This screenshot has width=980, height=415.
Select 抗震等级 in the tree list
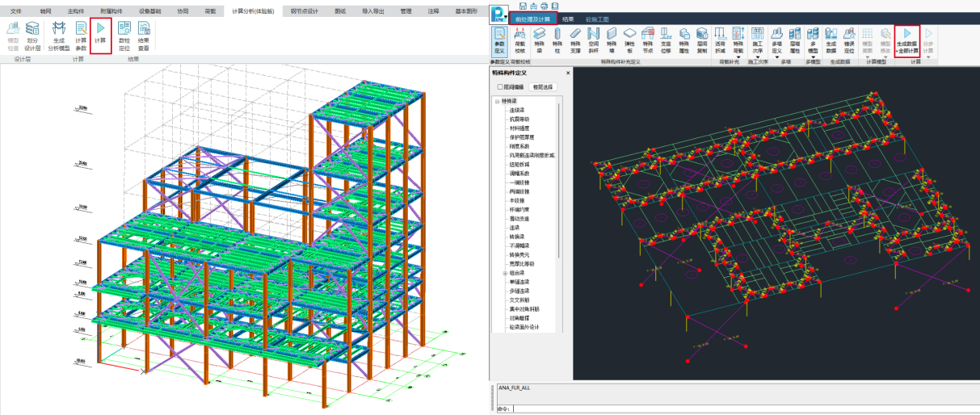click(x=520, y=119)
